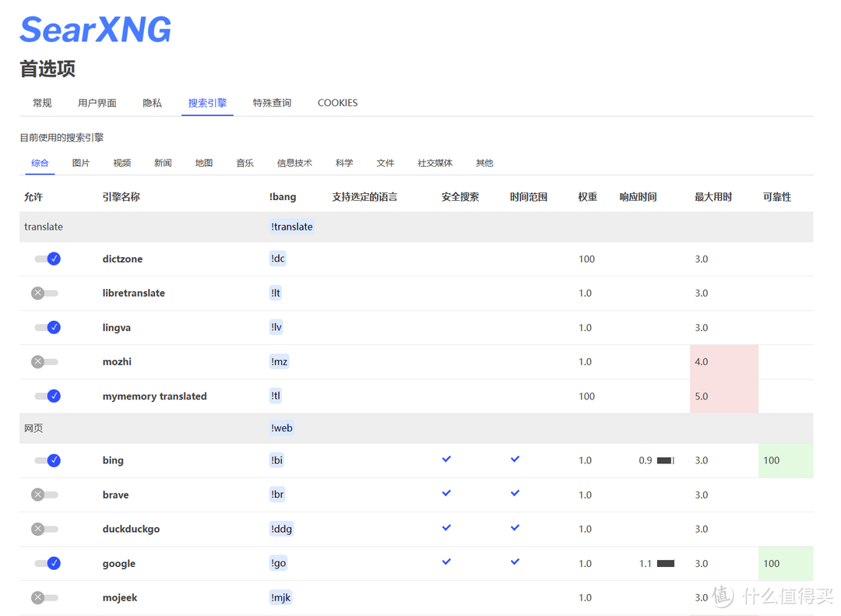Click the google time range checkmark

point(515,561)
